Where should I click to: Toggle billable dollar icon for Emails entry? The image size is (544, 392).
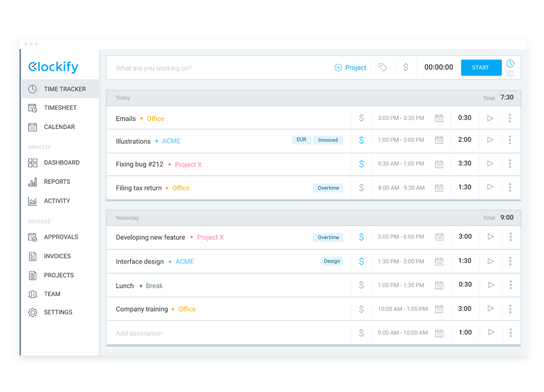pos(361,118)
